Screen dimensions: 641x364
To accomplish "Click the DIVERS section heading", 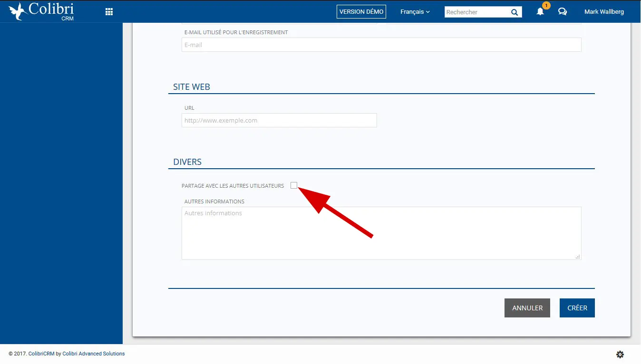I will (187, 162).
